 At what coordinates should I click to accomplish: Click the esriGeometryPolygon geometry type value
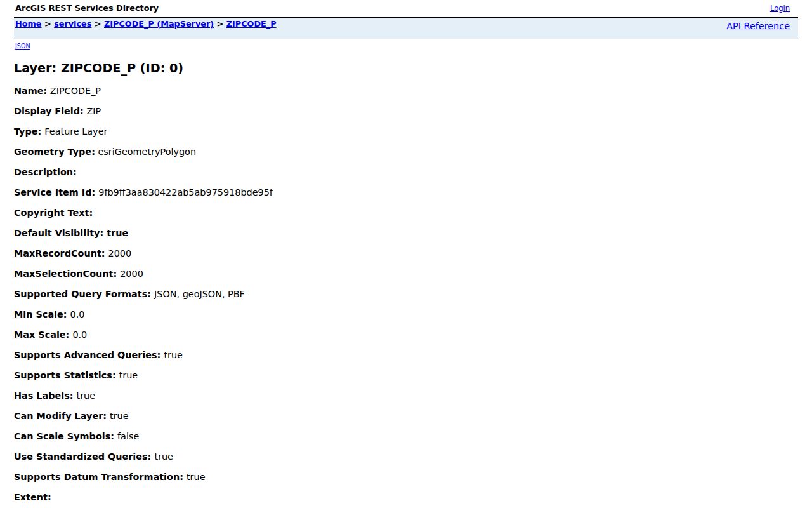(147, 152)
